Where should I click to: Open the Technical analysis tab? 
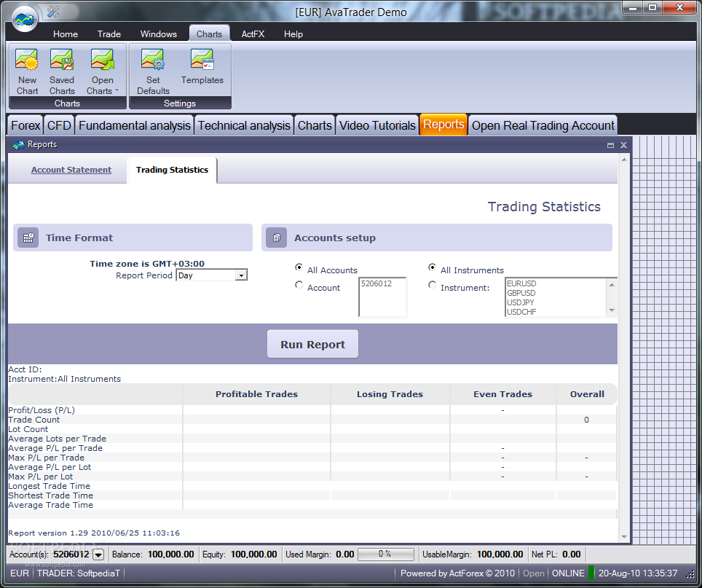click(244, 125)
